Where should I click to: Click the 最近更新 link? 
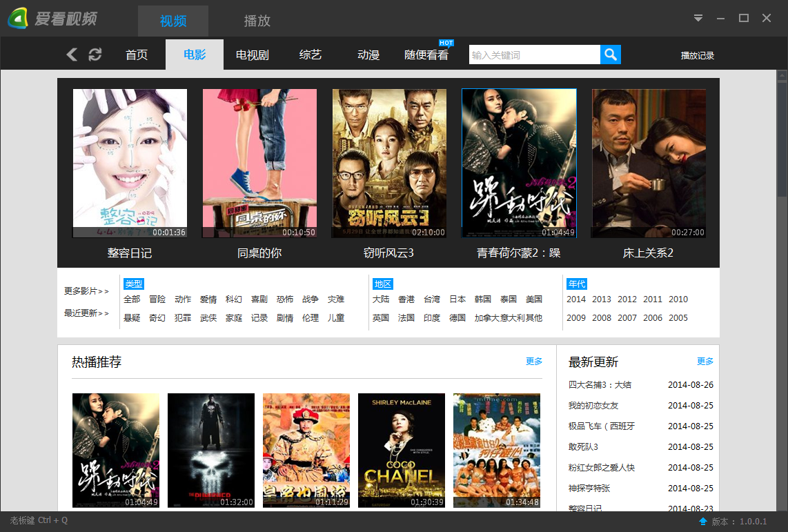pyautogui.click(x=86, y=313)
